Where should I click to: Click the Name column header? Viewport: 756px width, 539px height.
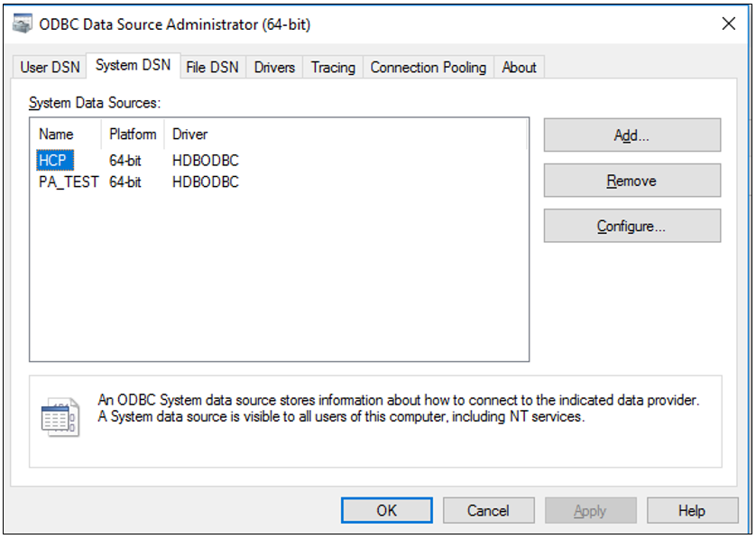click(56, 135)
